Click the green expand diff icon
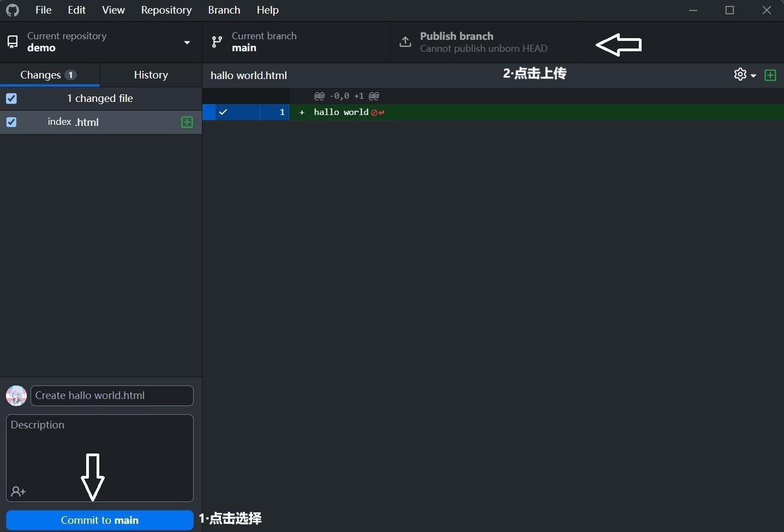This screenshot has width=784, height=532. (770, 75)
